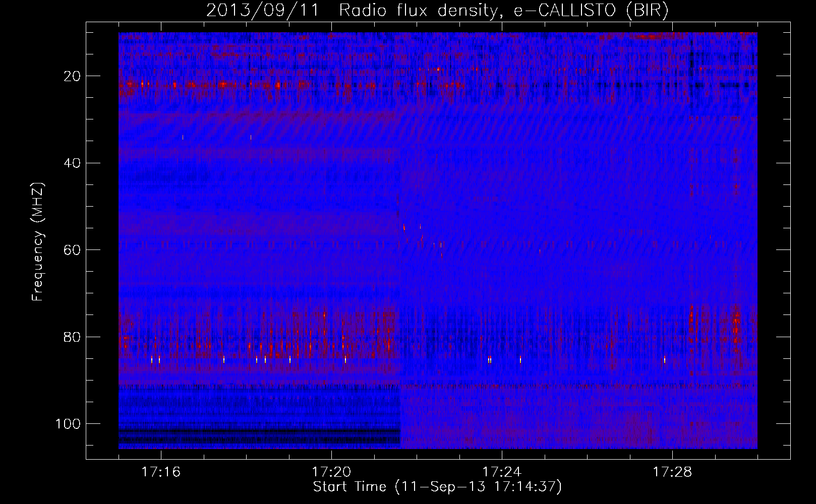Click the 'Frequency (MHZ)' axis label
The image size is (816, 504).
pos(38,242)
